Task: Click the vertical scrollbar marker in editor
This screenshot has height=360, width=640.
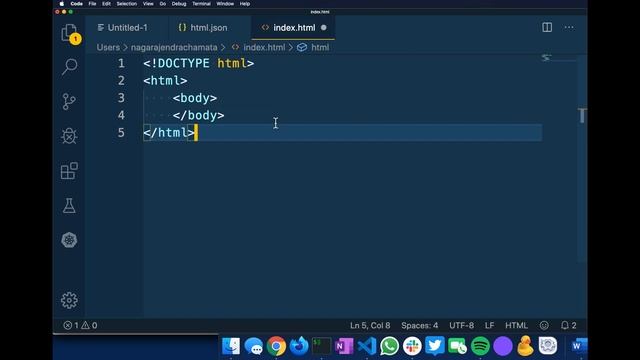Action: tap(582, 116)
